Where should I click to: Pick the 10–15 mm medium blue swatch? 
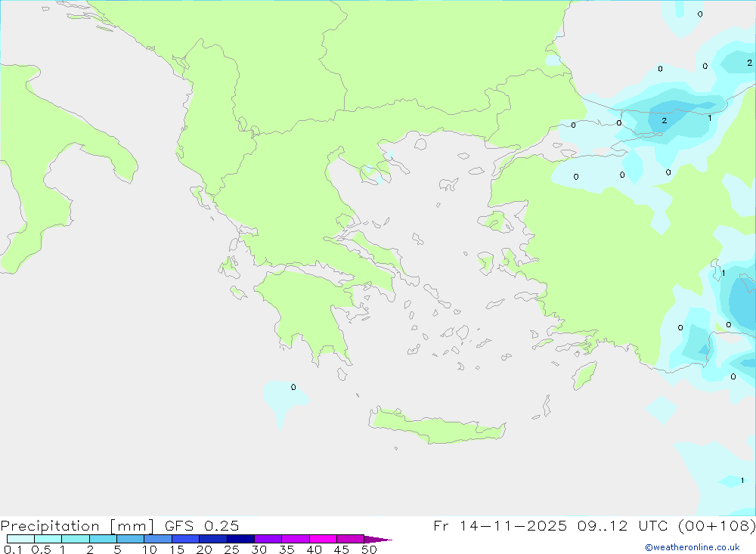[158, 539]
